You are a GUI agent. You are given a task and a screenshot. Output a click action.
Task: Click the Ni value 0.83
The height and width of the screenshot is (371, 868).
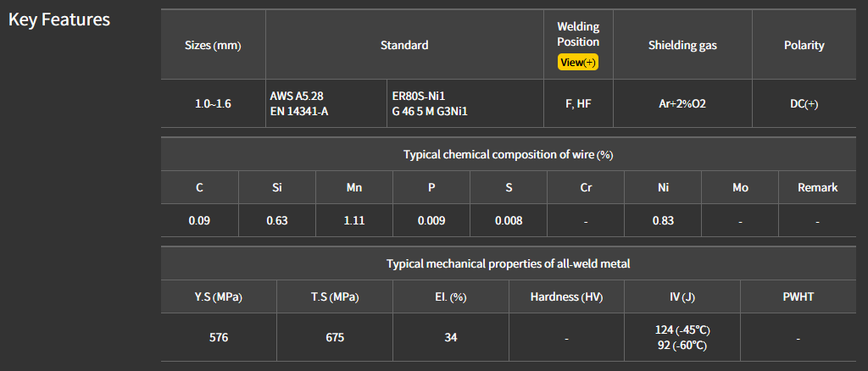tap(663, 221)
